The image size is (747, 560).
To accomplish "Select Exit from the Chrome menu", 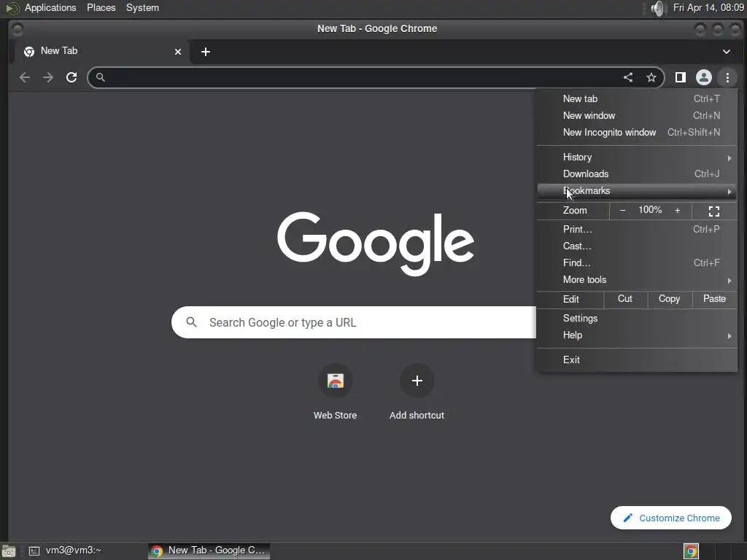I will pyautogui.click(x=636, y=360).
